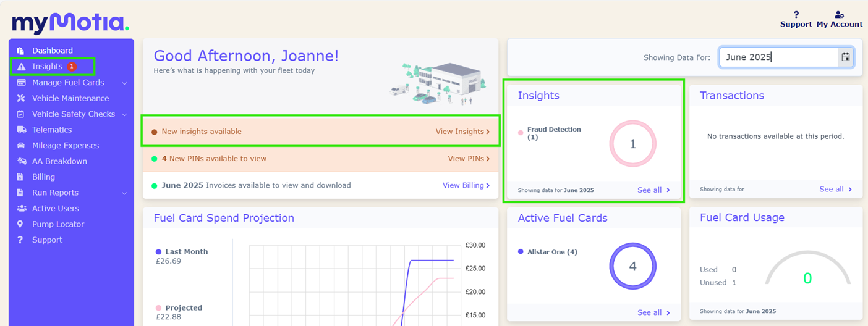Go to Billing in sidebar
This screenshot has height=326, width=868.
coord(43,177)
